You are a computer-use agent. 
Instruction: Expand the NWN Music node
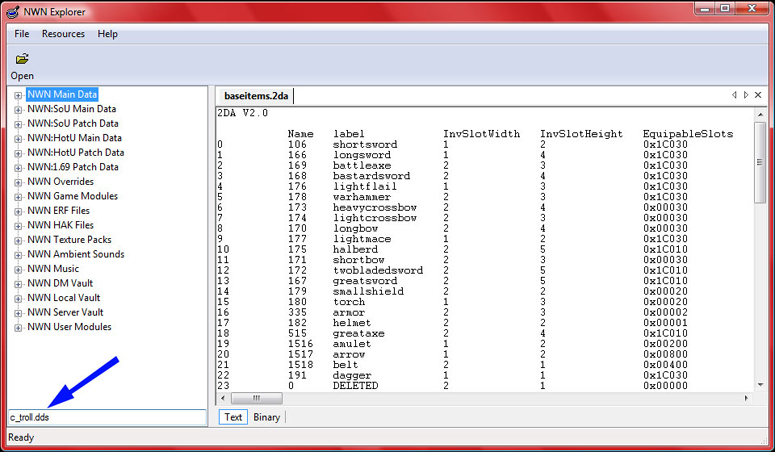click(x=18, y=270)
